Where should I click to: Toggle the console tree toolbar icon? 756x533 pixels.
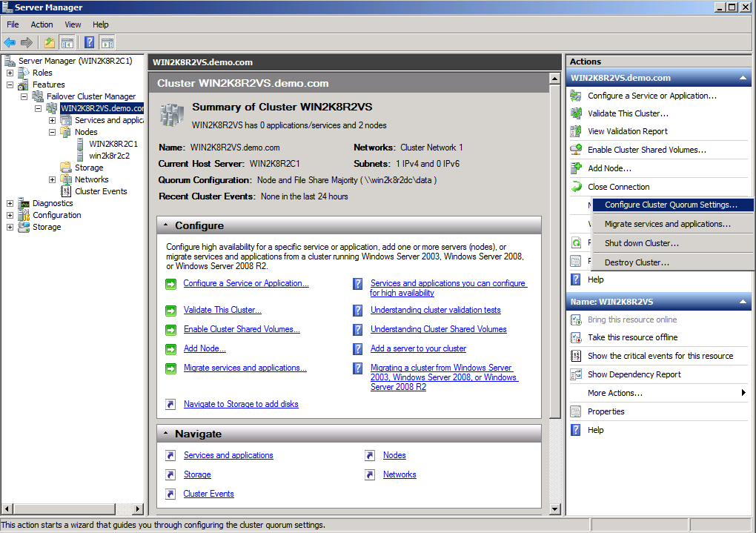click(66, 42)
